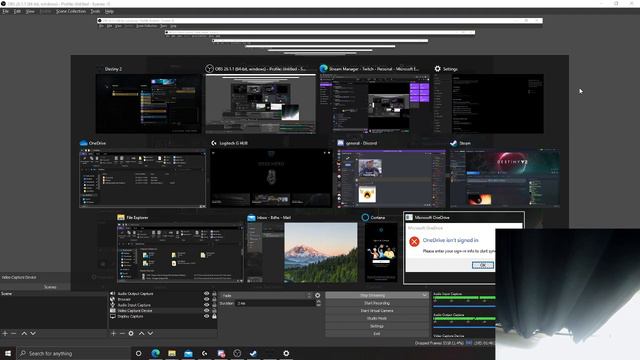This screenshot has width=640, height=360.
Task: Hide the Browser source
Action: tap(207, 299)
